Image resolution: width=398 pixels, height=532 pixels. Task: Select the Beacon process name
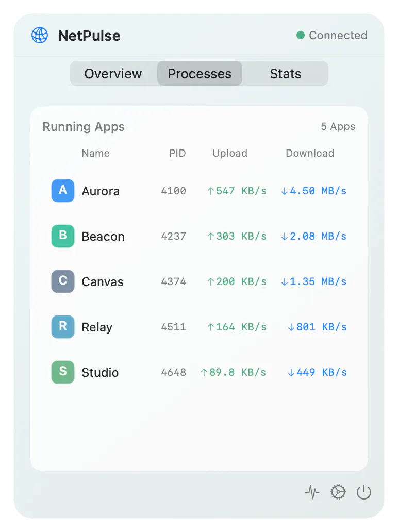click(x=103, y=237)
